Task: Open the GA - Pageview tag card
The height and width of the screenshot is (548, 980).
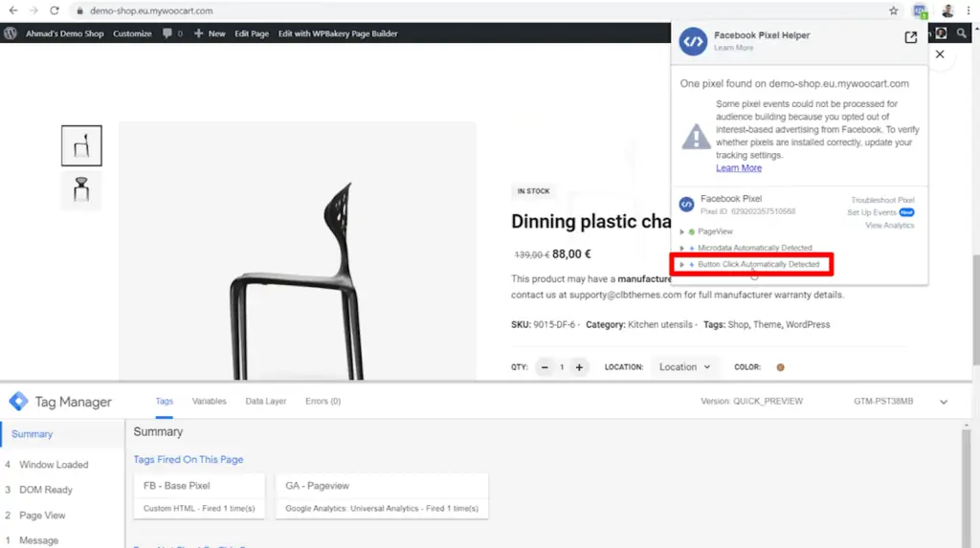Action: point(381,496)
